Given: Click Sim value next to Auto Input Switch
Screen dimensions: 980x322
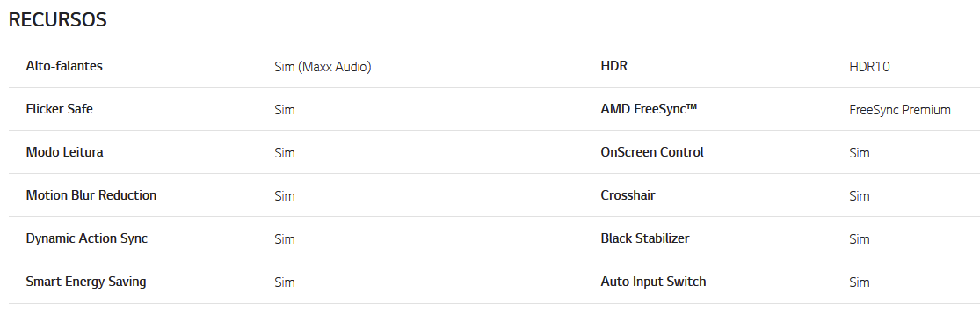Looking at the screenshot, I should [x=860, y=282].
